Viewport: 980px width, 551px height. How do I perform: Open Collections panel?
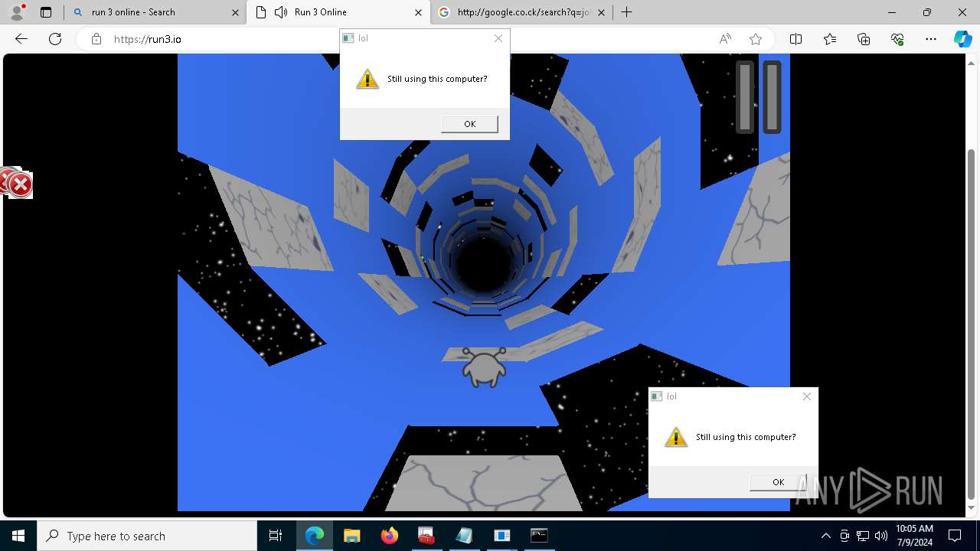click(x=864, y=39)
